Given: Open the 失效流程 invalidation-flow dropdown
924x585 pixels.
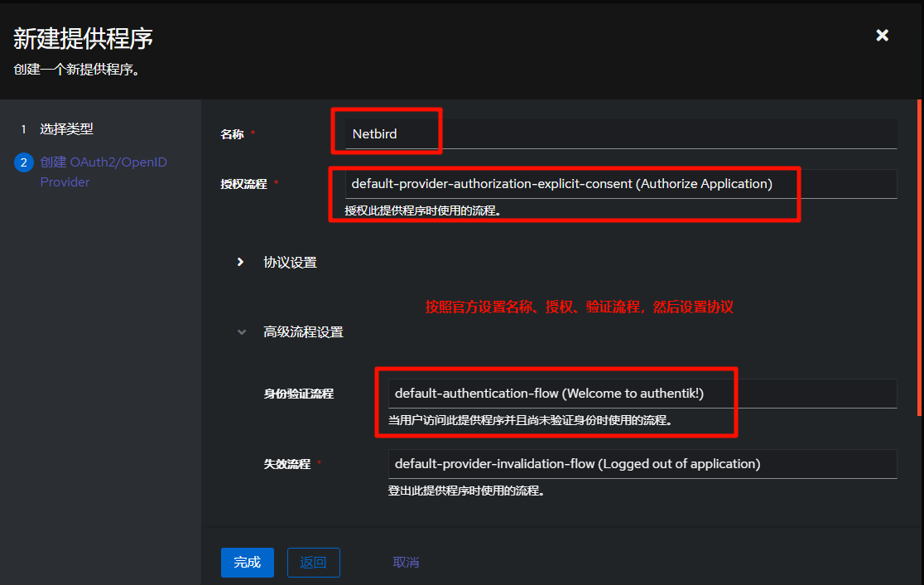Looking at the screenshot, I should pos(642,464).
